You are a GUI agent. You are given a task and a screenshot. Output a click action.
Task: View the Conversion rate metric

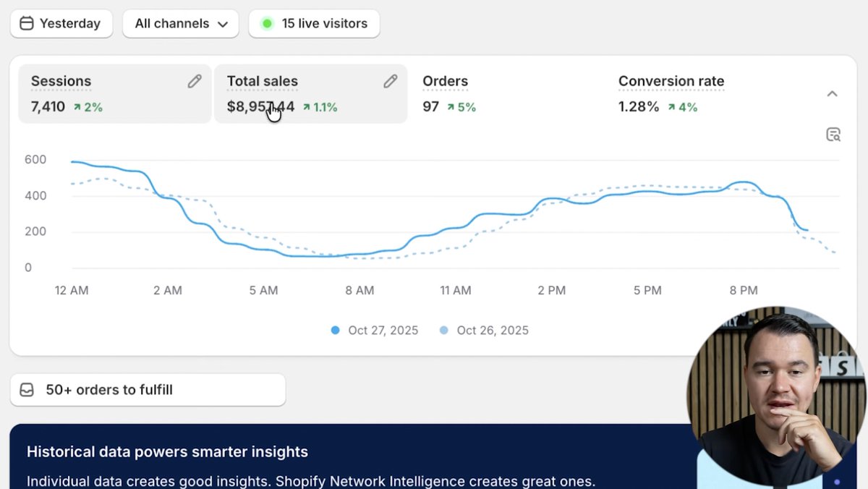click(671, 81)
